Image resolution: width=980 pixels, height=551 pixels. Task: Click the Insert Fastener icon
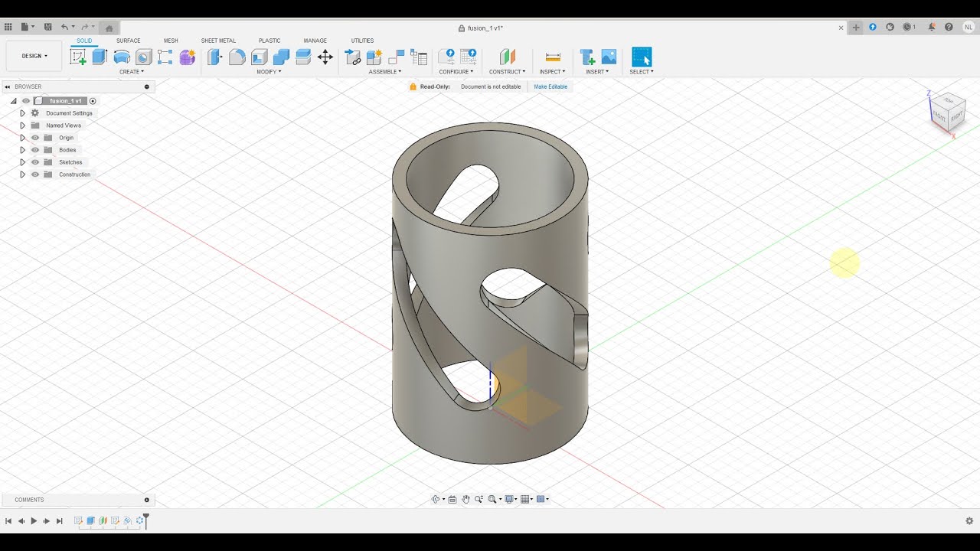pos(587,57)
